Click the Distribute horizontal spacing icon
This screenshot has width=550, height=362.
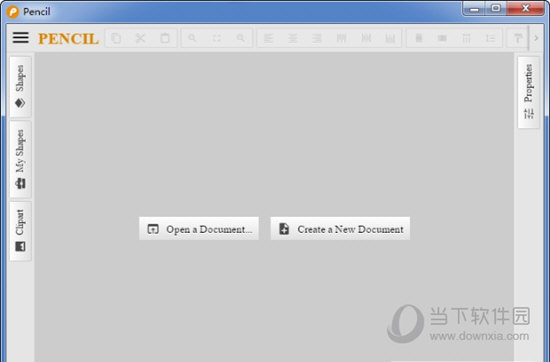(466, 38)
